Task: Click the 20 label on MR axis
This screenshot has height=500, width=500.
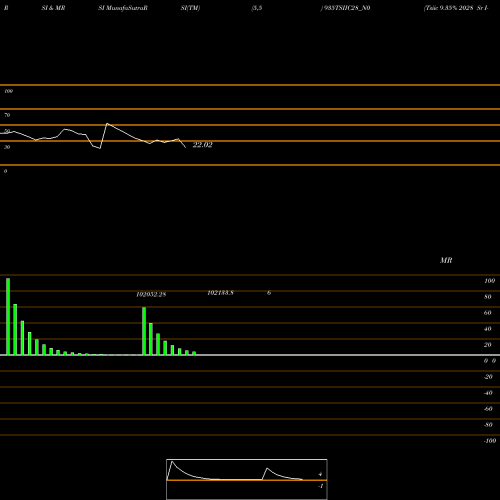Action: 488,345
